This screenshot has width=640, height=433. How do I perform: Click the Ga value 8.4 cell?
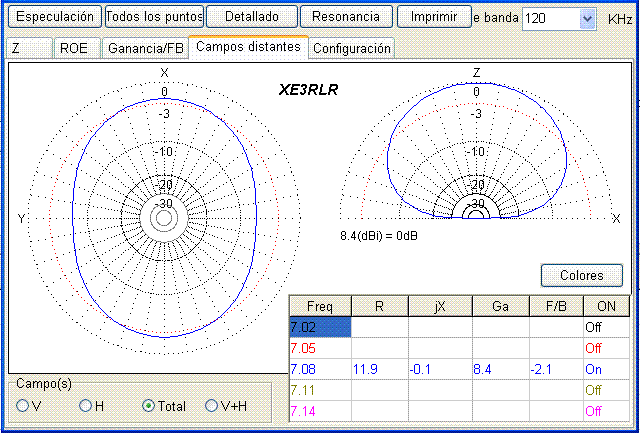coord(500,370)
